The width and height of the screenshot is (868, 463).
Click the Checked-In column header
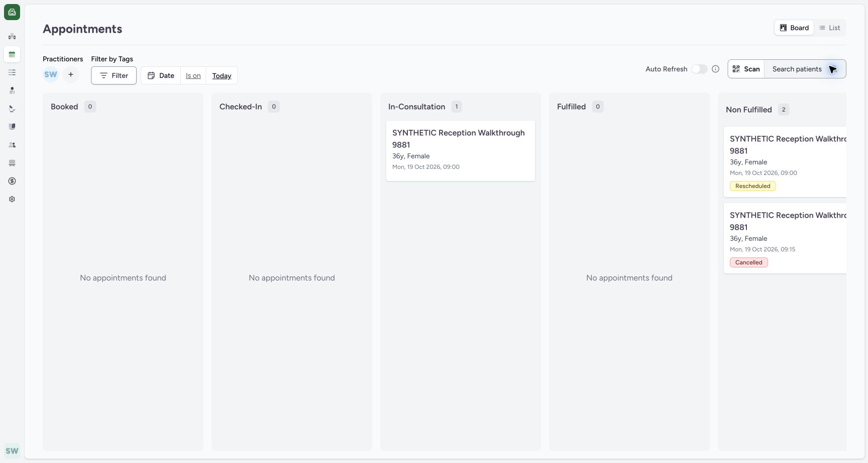(x=241, y=107)
